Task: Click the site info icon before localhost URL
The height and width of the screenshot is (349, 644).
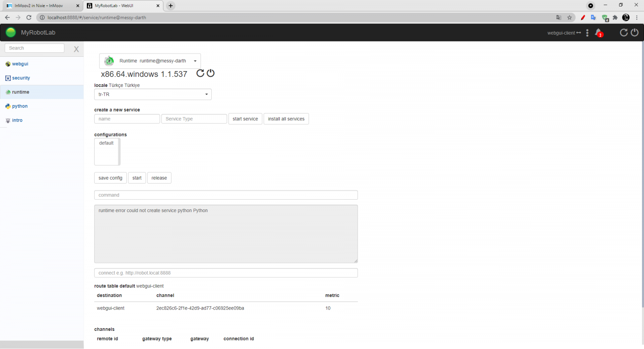Action: (42, 17)
